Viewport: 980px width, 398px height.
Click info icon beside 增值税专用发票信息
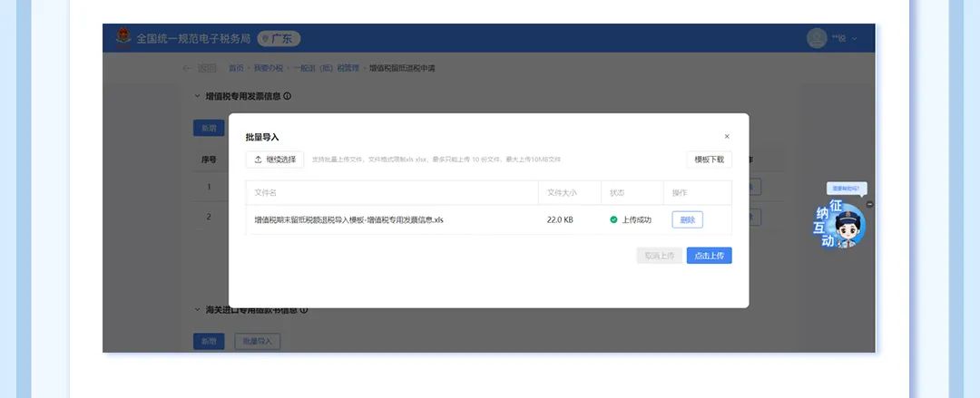point(287,96)
